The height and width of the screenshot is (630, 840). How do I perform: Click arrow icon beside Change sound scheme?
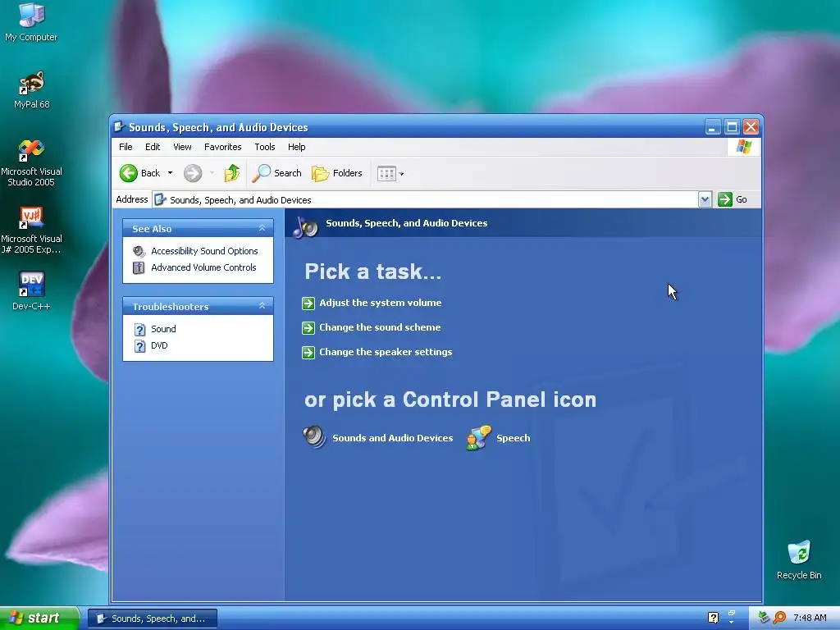coord(308,328)
